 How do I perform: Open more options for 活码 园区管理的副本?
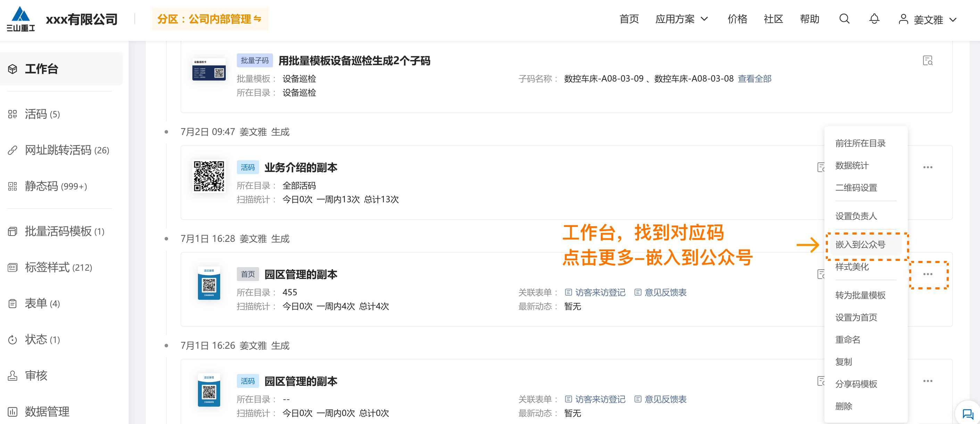coord(928,381)
